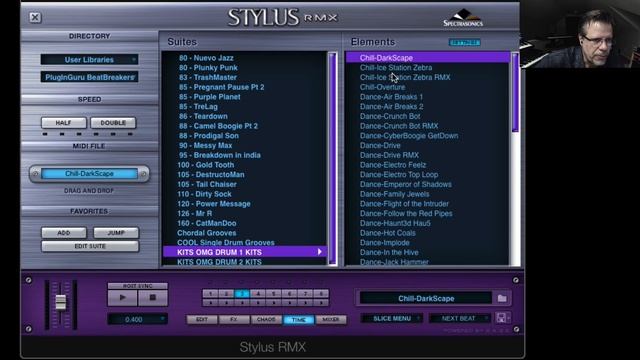Select element Chill-Overture
The image size is (640, 360).
point(382,87)
